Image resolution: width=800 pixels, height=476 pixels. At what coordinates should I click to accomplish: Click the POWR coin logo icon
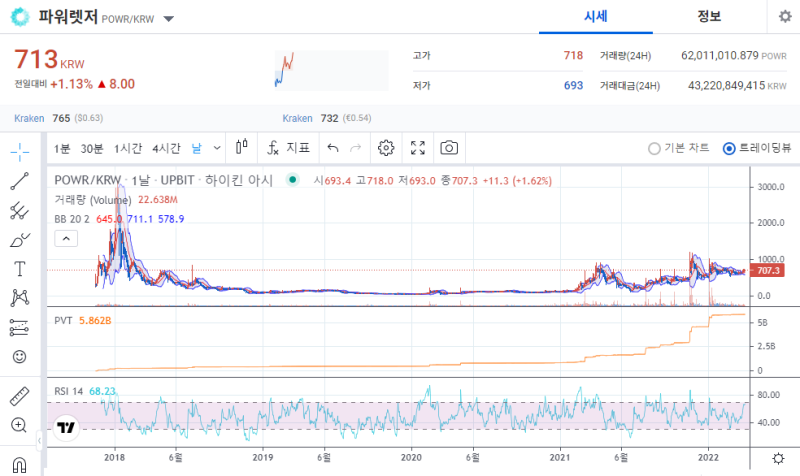pyautogui.click(x=20, y=17)
